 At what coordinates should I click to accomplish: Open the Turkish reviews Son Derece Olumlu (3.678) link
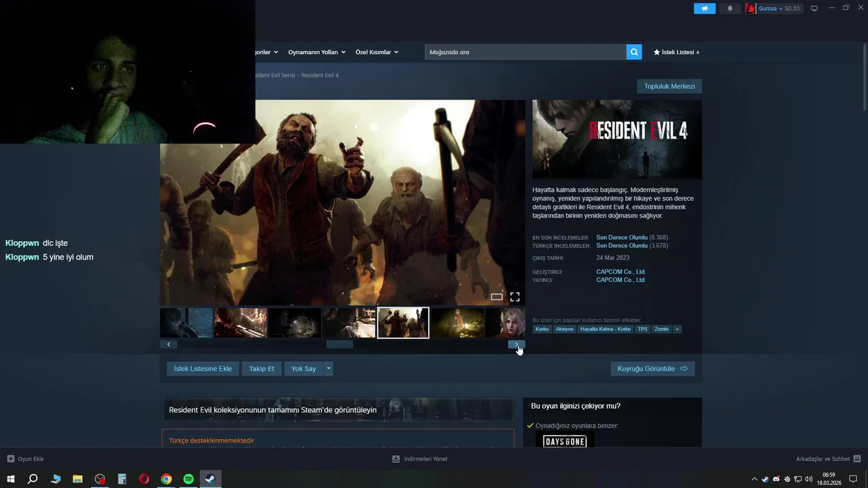(x=632, y=246)
